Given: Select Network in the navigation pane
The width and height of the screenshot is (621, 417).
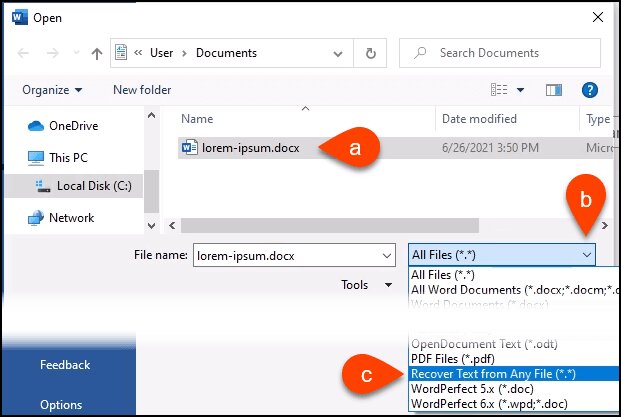Looking at the screenshot, I should coord(61,218).
